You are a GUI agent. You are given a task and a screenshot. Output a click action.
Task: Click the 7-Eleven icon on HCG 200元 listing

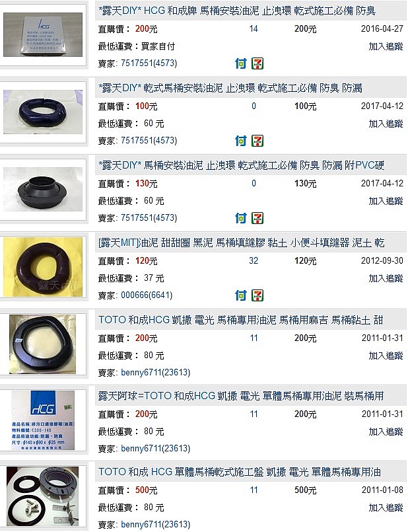pos(257,63)
